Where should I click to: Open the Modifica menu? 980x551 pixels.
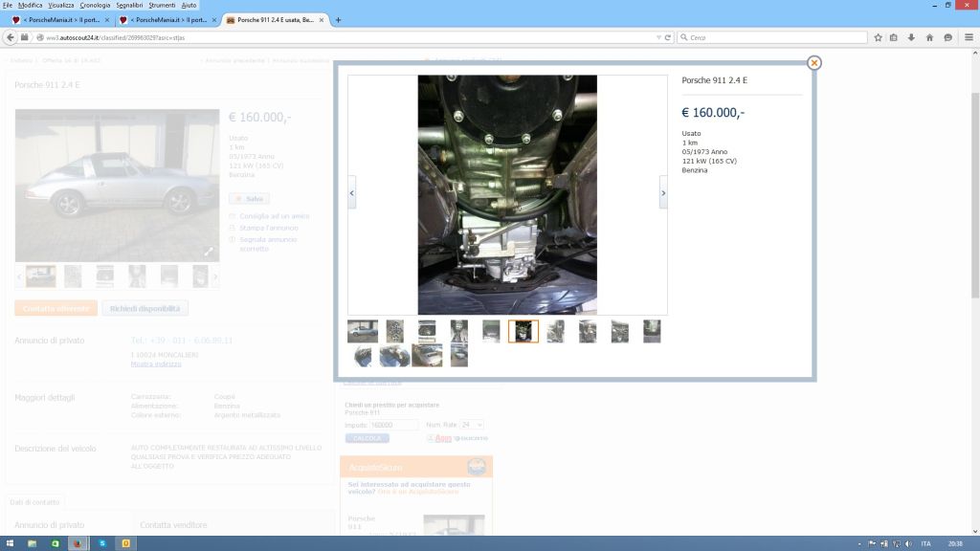pyautogui.click(x=30, y=5)
